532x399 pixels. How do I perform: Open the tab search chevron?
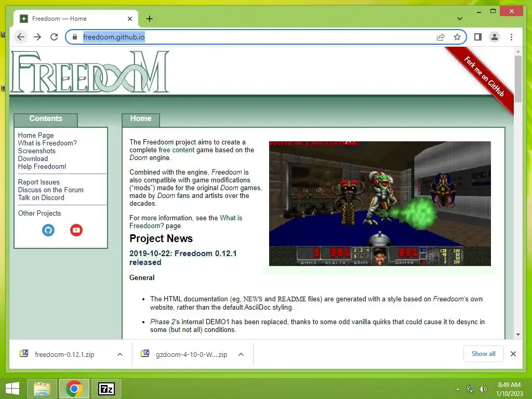pos(459,19)
